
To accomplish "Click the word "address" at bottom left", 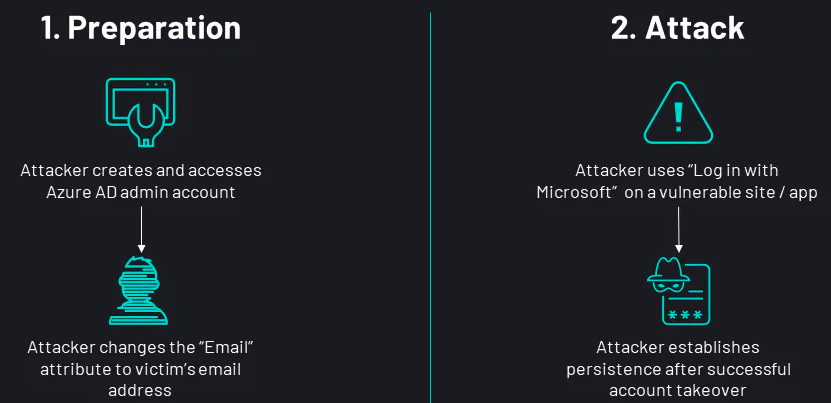I will pos(140,391).
